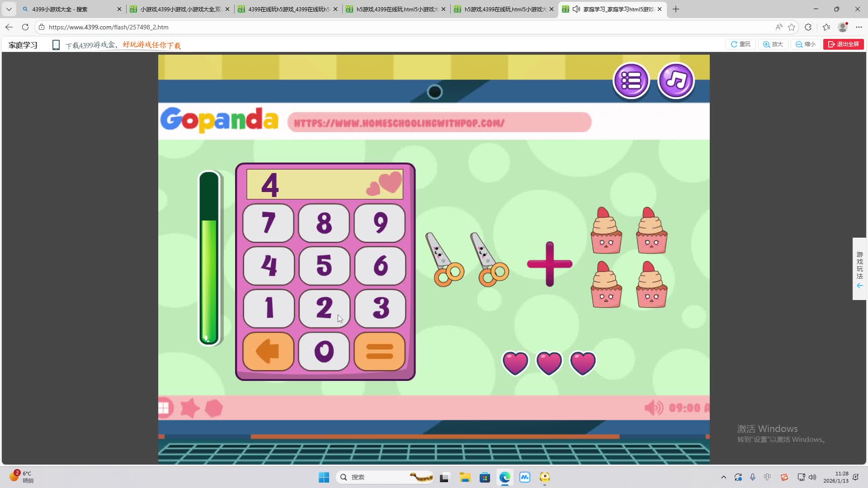The image size is (868, 488).
Task: Open Microsoft Store from the taskbar
Action: (485, 477)
